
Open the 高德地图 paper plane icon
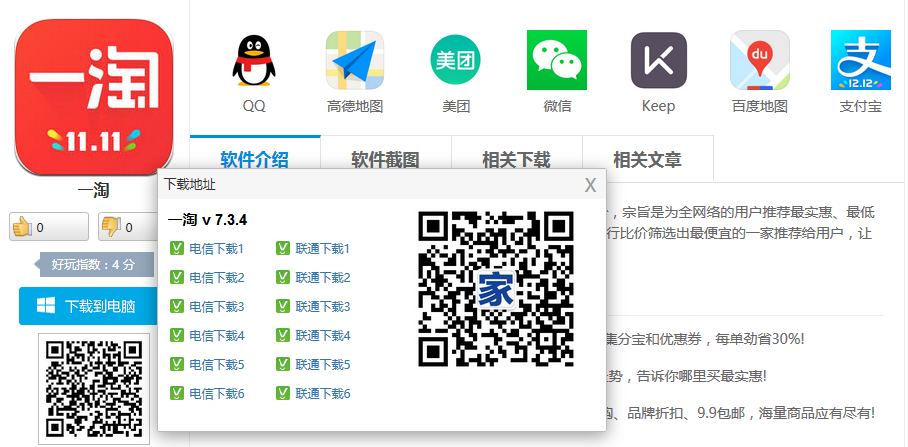coord(354,60)
